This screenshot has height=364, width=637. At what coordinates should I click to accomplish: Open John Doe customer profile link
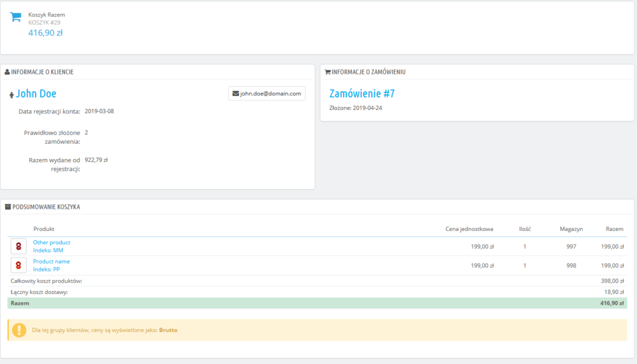point(36,94)
